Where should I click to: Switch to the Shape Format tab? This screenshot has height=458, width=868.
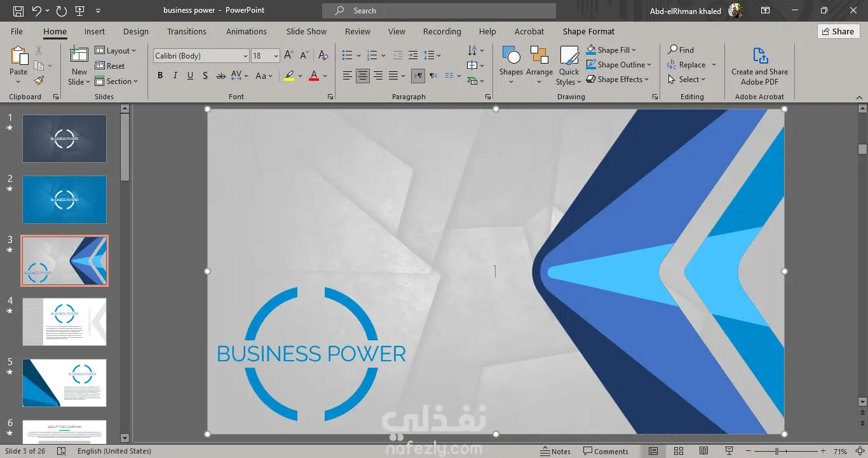click(x=588, y=31)
